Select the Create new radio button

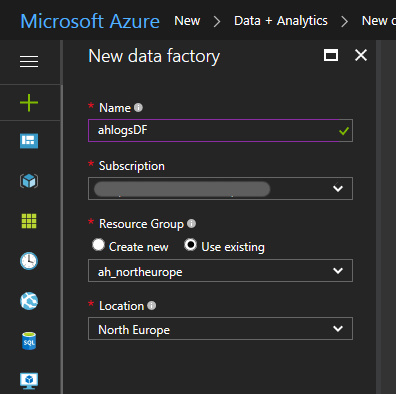coord(98,245)
